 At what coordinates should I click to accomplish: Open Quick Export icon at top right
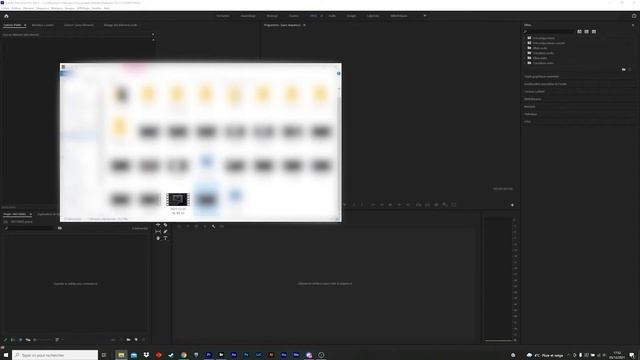click(x=634, y=16)
